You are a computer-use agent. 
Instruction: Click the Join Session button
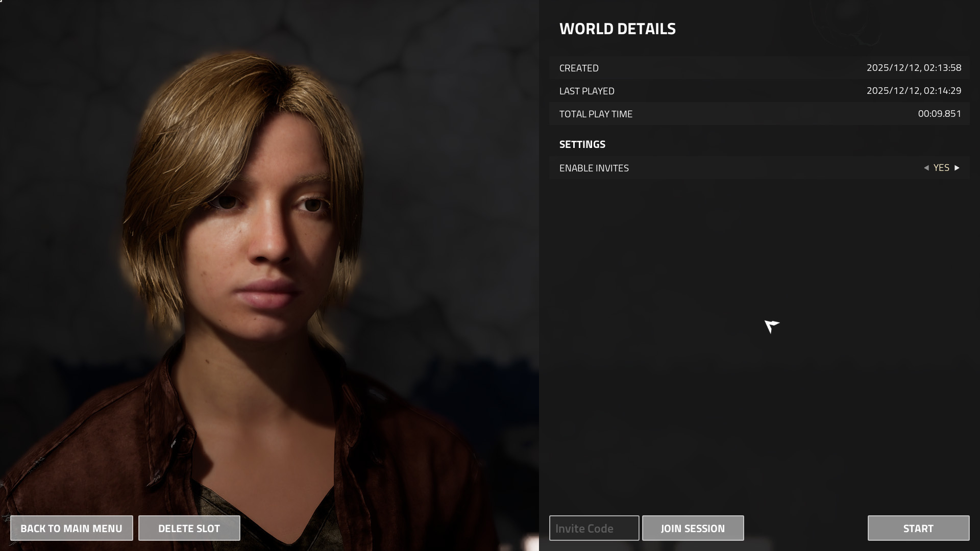point(693,528)
